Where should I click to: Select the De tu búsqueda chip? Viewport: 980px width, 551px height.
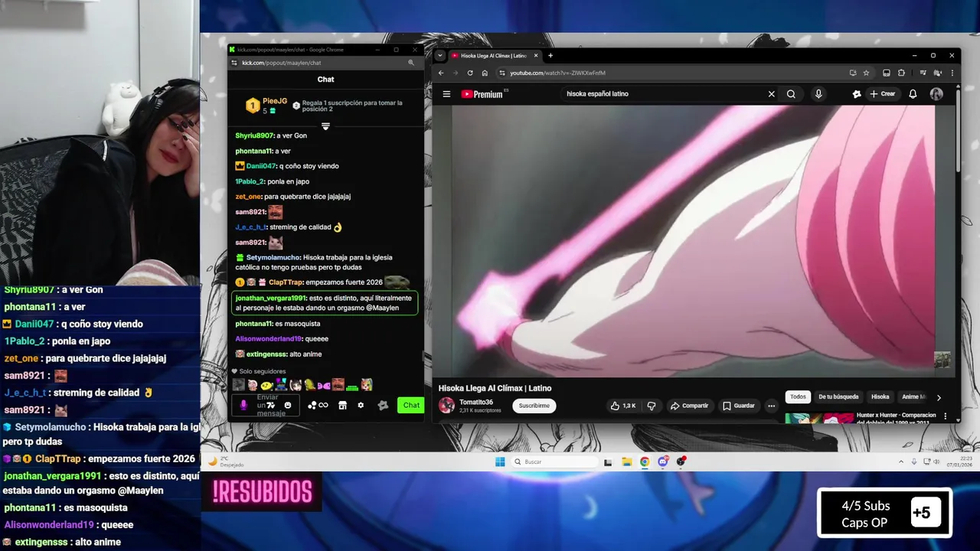838,397
